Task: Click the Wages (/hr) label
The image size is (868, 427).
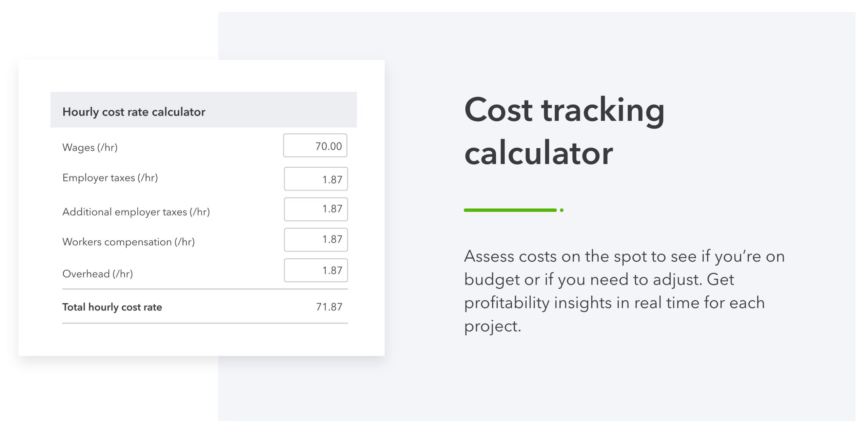Action: [90, 147]
